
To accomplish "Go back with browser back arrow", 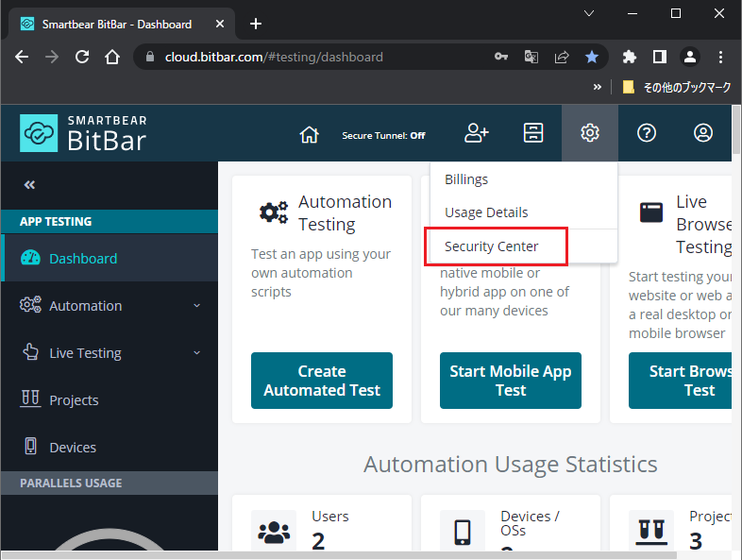I will coord(22,58).
